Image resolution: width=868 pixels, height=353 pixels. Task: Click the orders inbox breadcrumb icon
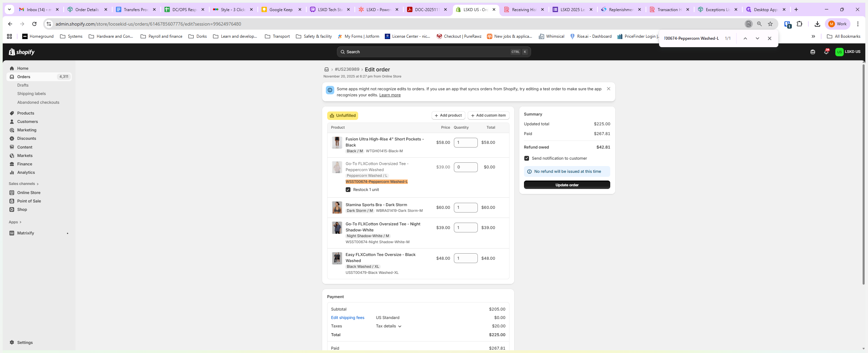326,69
